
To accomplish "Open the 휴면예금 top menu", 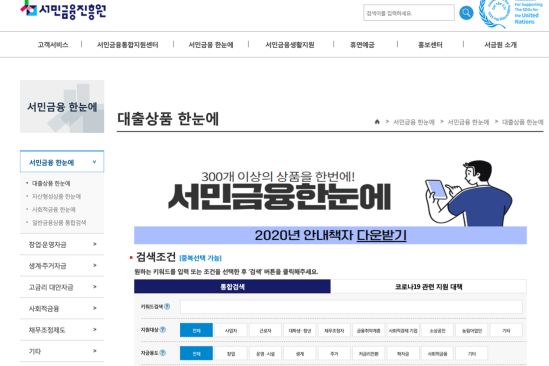I will tap(362, 45).
